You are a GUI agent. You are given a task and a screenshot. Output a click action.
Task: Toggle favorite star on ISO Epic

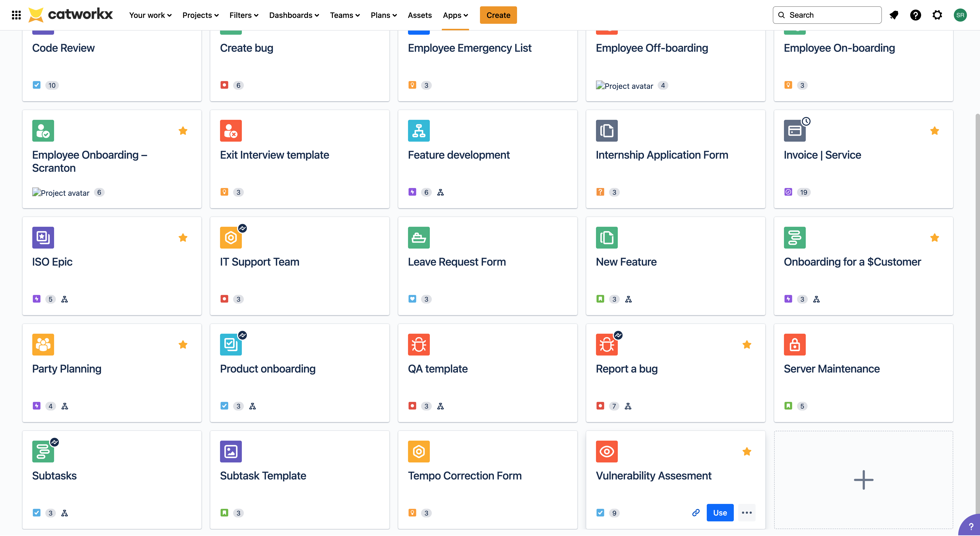183,237
